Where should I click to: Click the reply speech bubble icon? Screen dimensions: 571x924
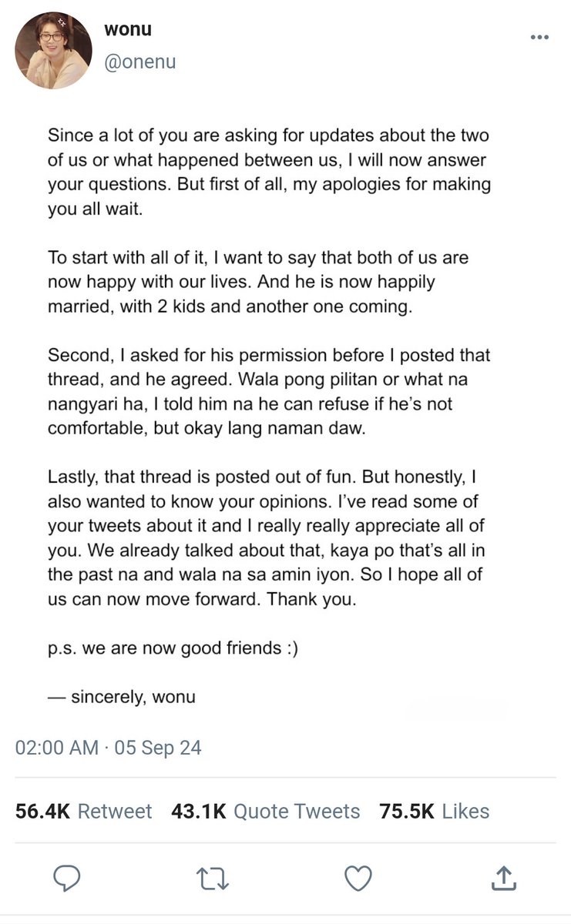coord(67,878)
